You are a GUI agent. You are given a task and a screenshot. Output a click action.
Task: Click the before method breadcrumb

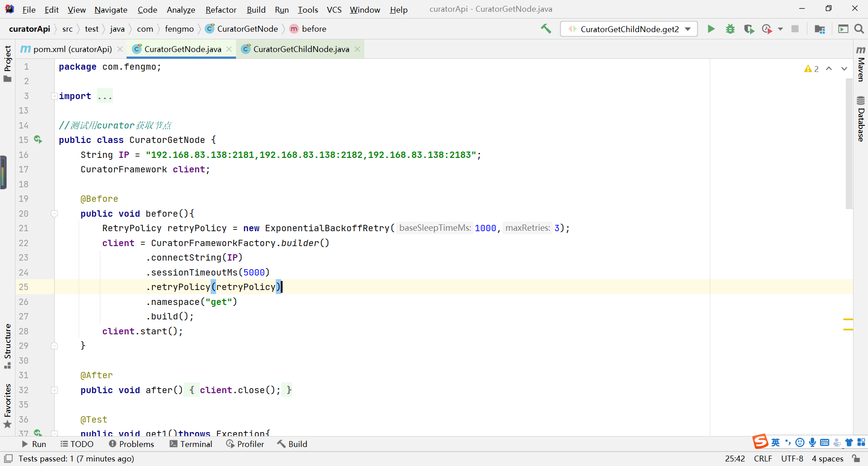[308, 29]
